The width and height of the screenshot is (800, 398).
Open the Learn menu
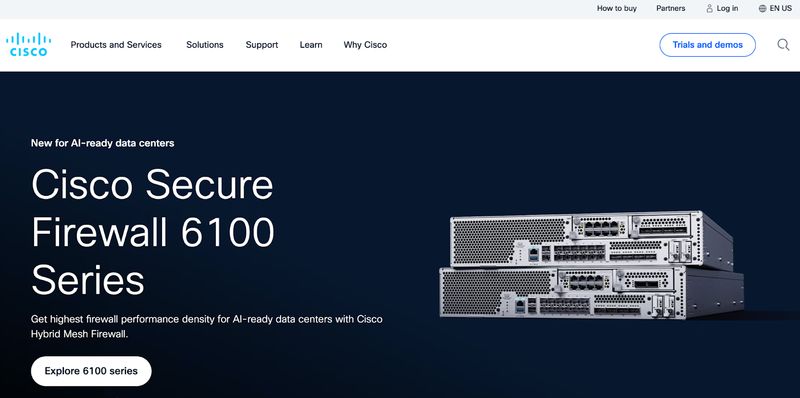click(311, 45)
